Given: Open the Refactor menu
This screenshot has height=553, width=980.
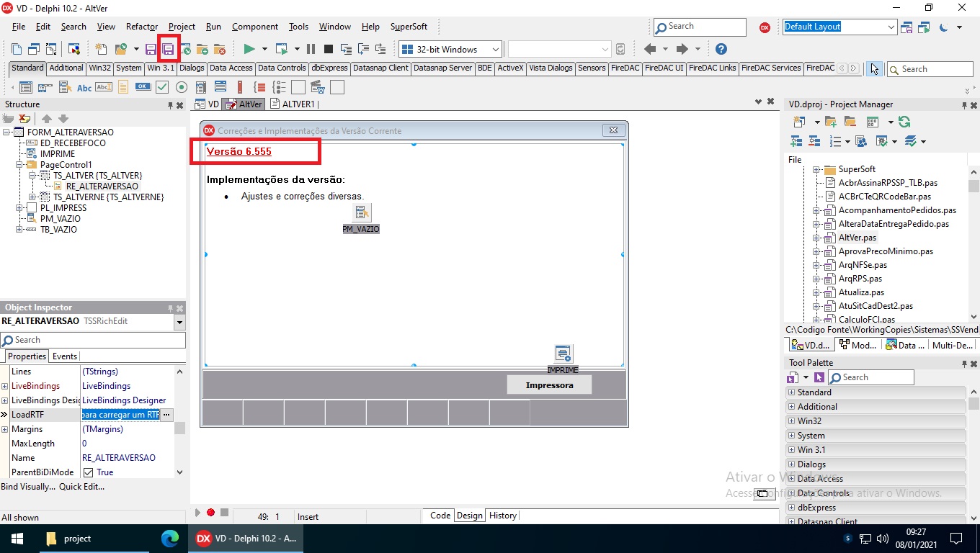Looking at the screenshot, I should [141, 27].
